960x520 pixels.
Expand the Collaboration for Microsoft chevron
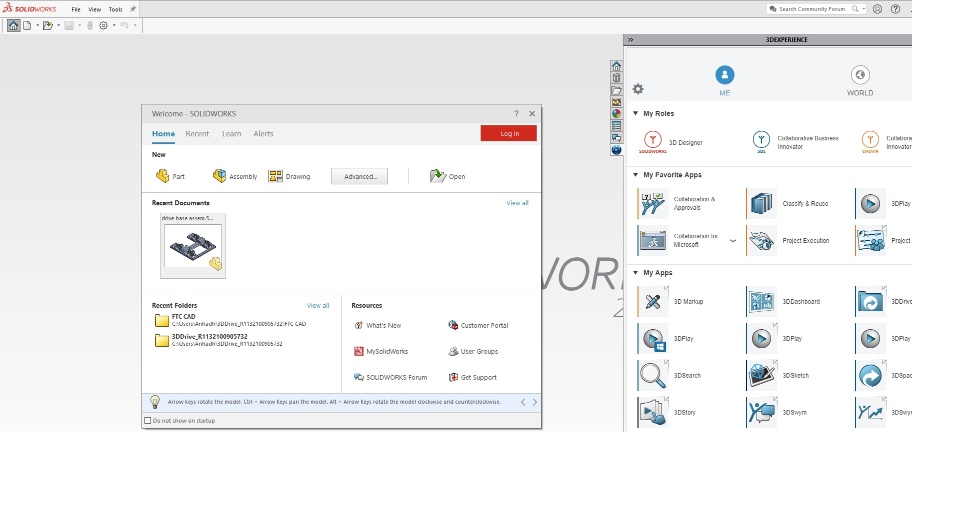(x=733, y=241)
